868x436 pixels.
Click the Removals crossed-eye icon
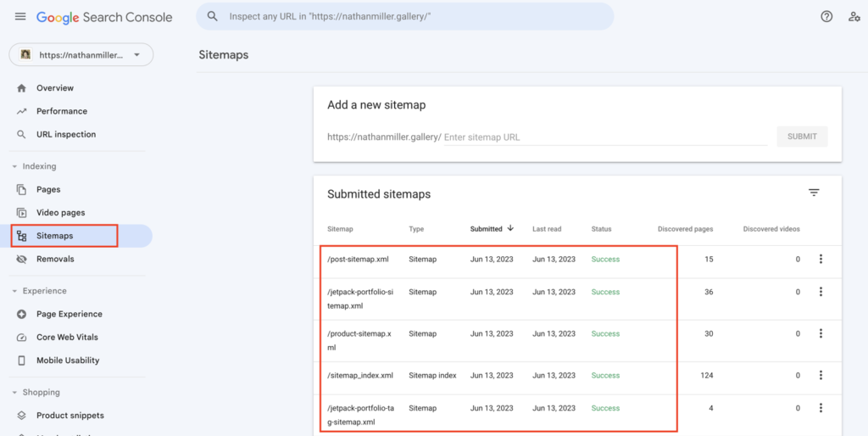[x=21, y=260]
